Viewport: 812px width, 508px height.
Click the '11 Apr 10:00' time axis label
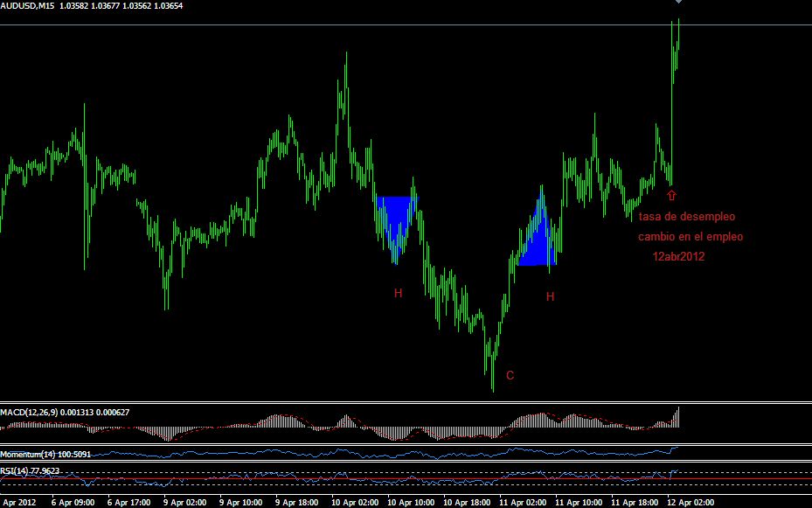coord(578,503)
